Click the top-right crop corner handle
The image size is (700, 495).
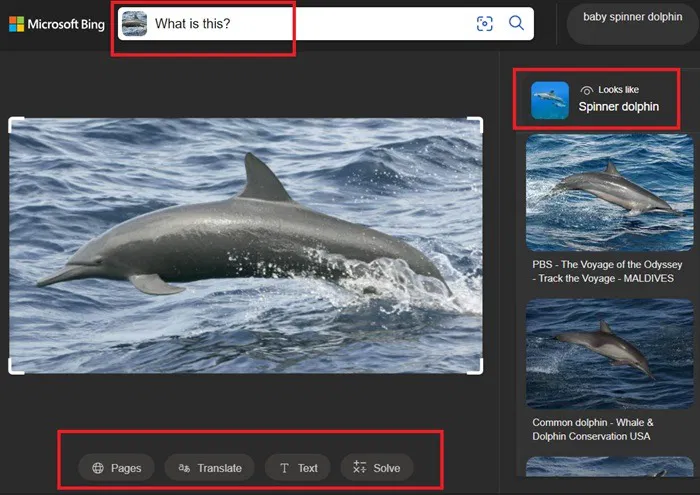pyautogui.click(x=478, y=122)
